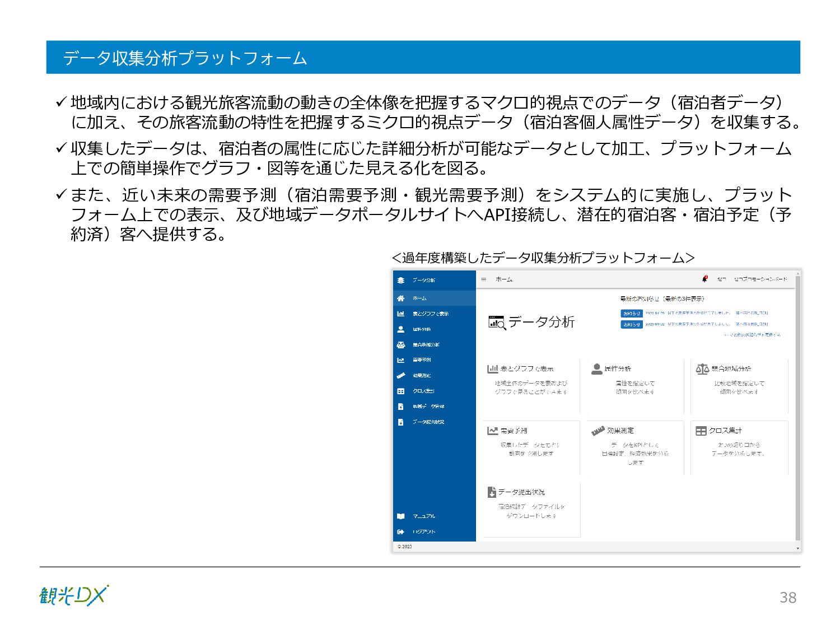
Task: Click the second blue お知らせ badge
Action: click(x=632, y=324)
